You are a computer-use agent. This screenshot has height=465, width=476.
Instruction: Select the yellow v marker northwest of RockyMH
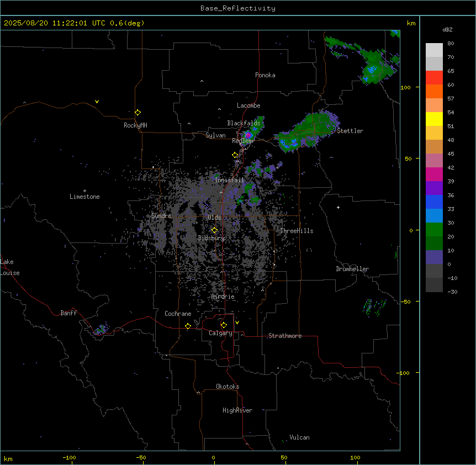[x=97, y=102]
